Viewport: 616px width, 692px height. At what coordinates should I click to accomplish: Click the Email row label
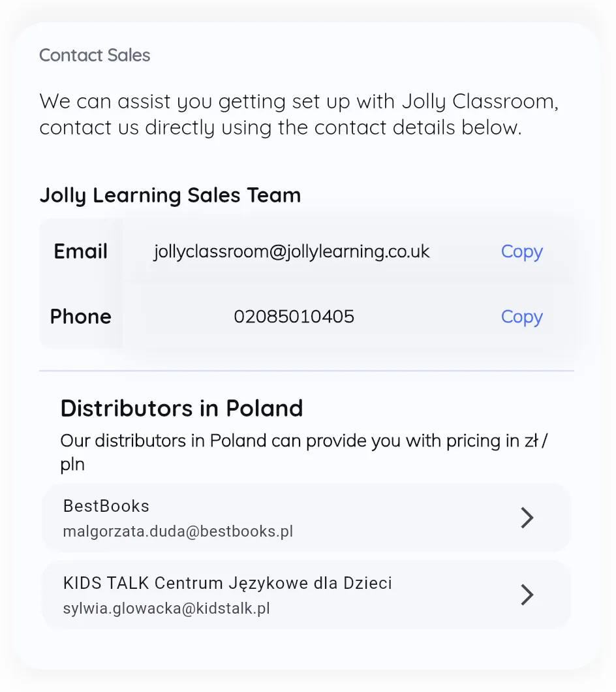coord(80,251)
